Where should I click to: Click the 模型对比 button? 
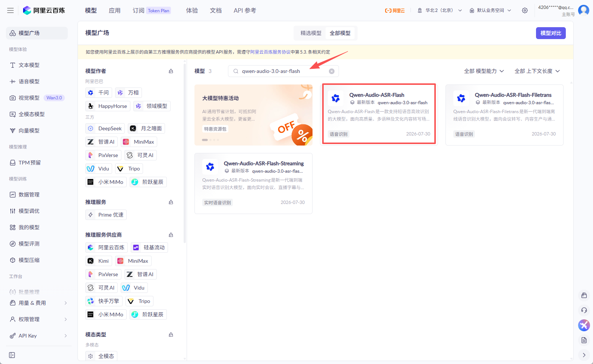point(551,33)
